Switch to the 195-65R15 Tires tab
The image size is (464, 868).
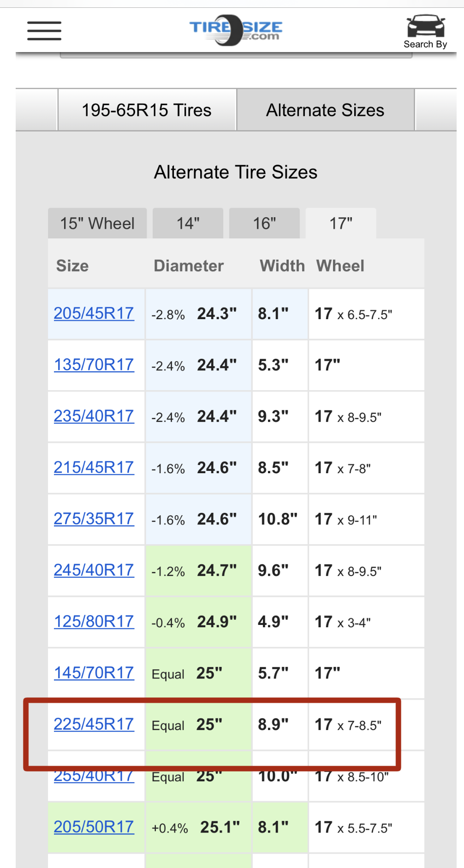tap(147, 110)
